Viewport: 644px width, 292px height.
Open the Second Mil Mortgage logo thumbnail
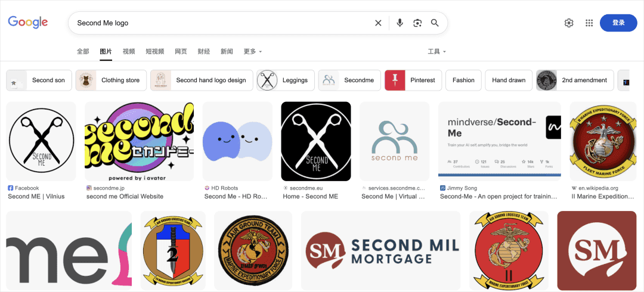[x=380, y=250]
